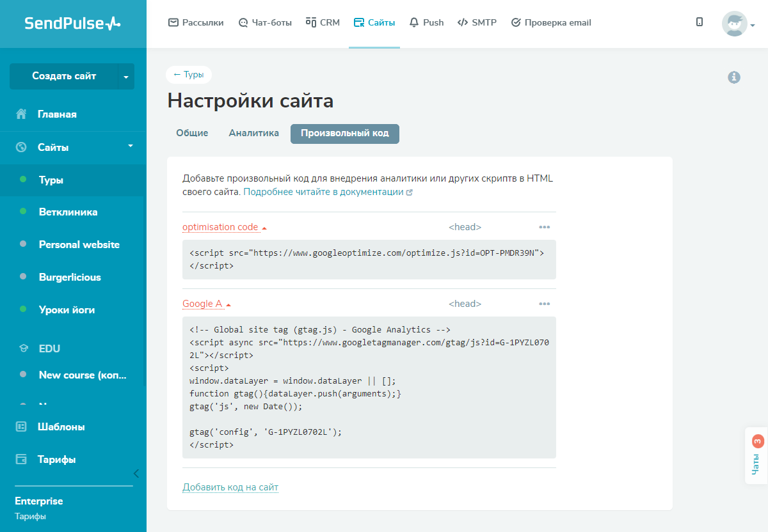Click the SendPulse logo
The image size is (768, 532).
(x=72, y=24)
